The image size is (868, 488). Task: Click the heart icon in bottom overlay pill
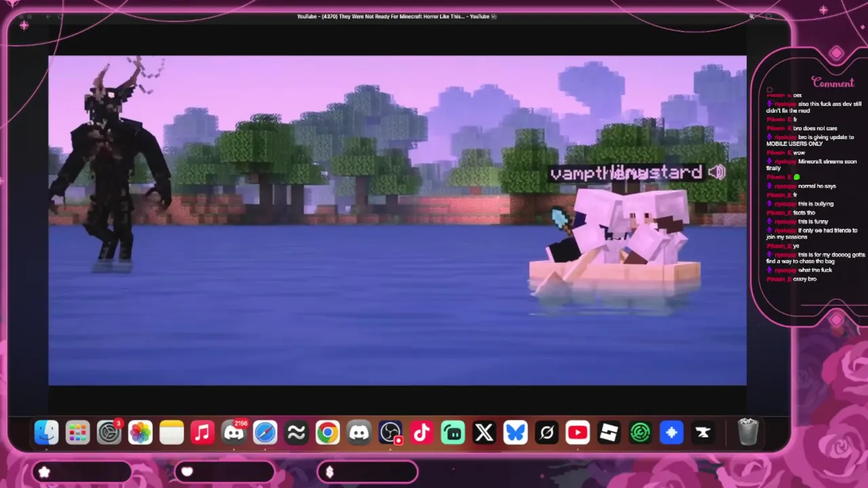pos(187,472)
